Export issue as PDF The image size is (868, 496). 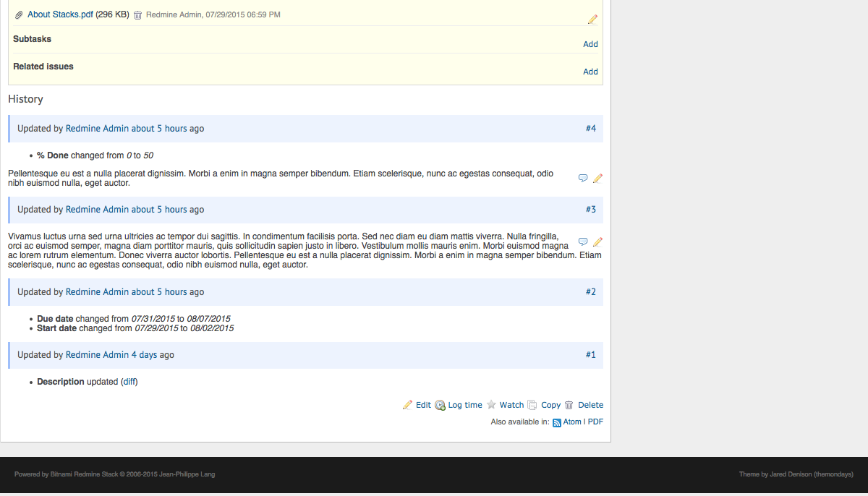[596, 422]
